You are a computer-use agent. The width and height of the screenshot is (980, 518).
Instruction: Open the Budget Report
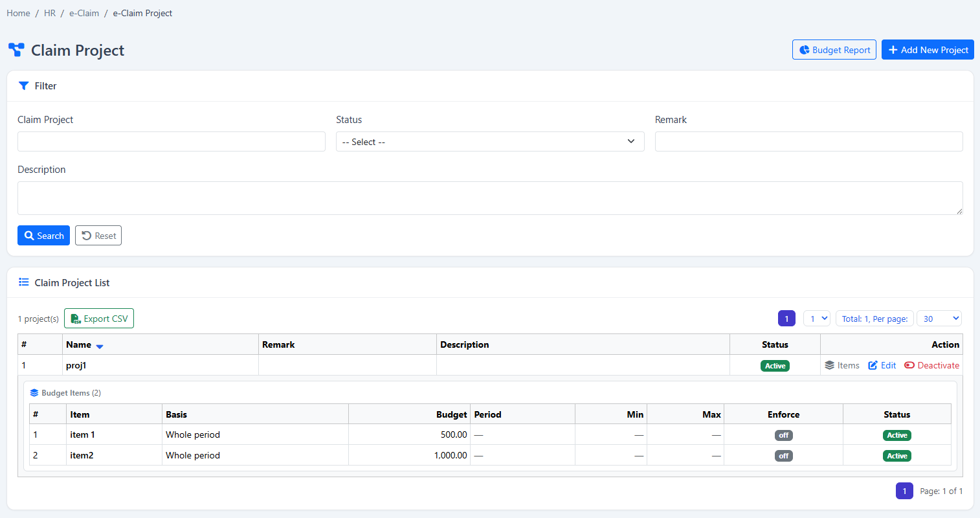834,50
